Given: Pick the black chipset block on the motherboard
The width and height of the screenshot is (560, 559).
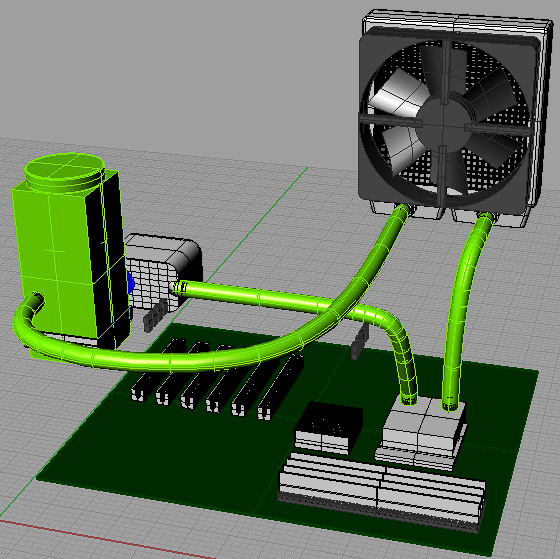Looking at the screenshot, I should [x=328, y=427].
